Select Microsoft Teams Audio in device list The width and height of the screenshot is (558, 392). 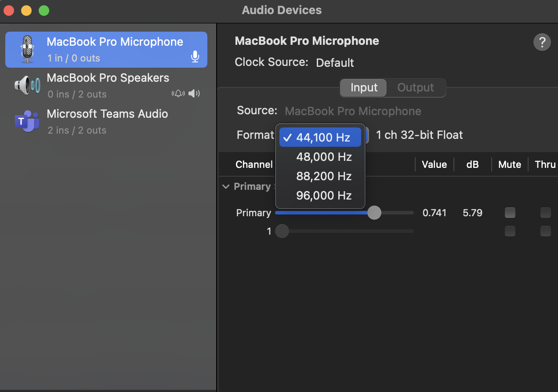coord(106,122)
